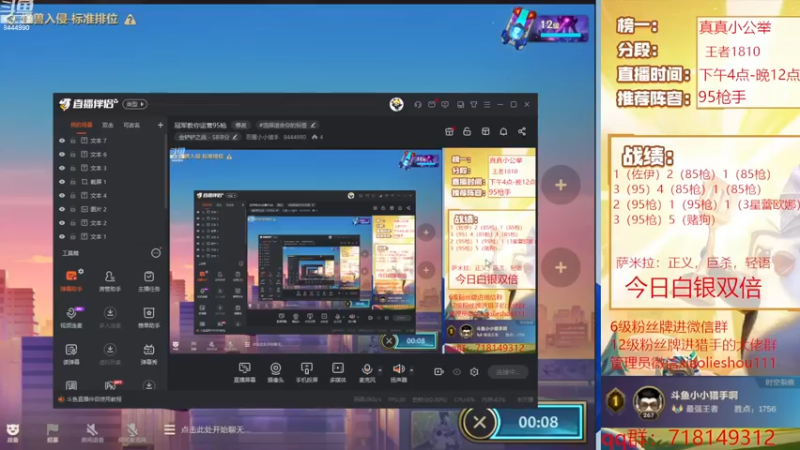Lock the 文本 2 layer
This screenshot has height=450, width=800.
[73, 223]
